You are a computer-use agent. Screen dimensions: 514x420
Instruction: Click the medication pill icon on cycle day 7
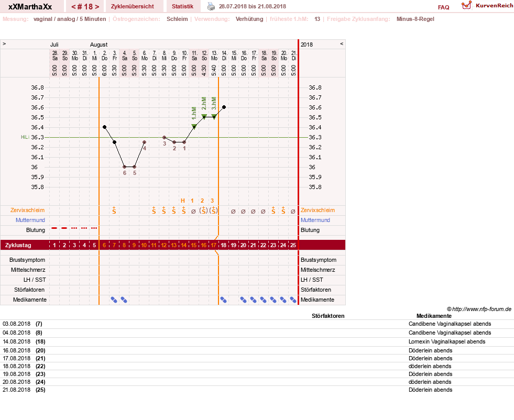pos(114,300)
